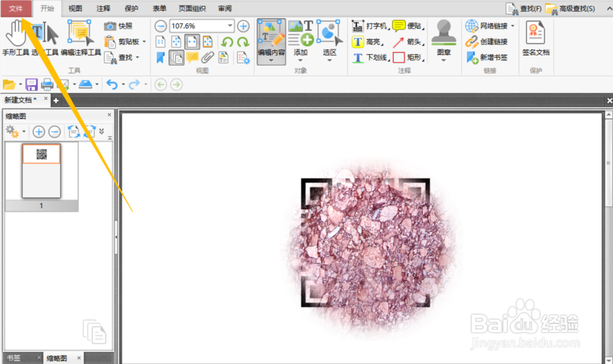Save document with the floppy disk icon
Screen dimensions: 613x364
31,85
